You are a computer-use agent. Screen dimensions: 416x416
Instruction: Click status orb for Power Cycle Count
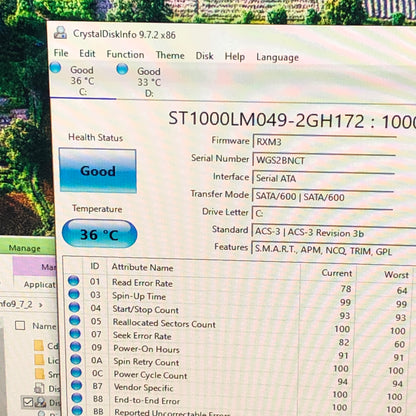(76, 373)
